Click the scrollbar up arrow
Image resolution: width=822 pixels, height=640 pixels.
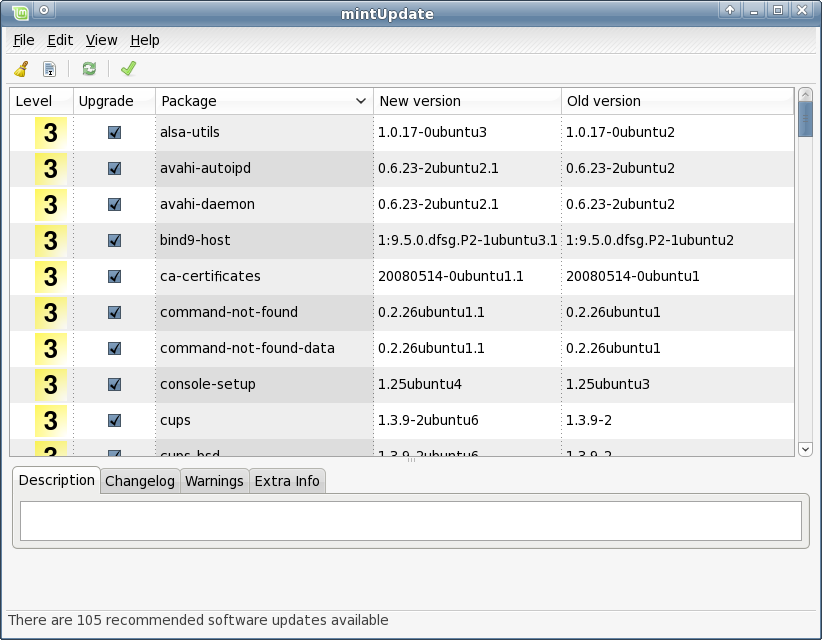point(805,95)
